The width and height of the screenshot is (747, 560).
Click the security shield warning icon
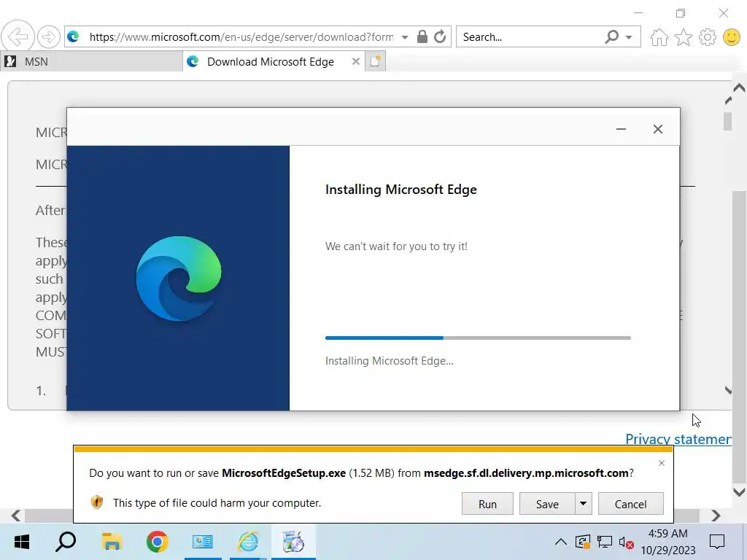coord(97,502)
